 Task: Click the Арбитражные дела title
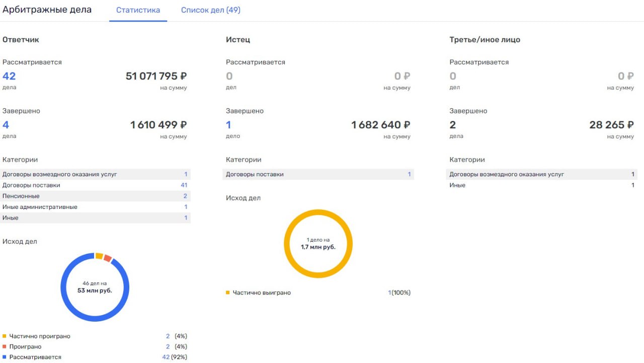click(x=47, y=10)
